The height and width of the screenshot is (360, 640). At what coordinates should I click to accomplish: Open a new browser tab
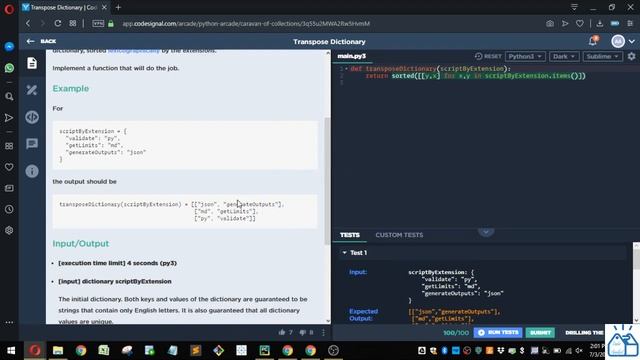(118, 7)
